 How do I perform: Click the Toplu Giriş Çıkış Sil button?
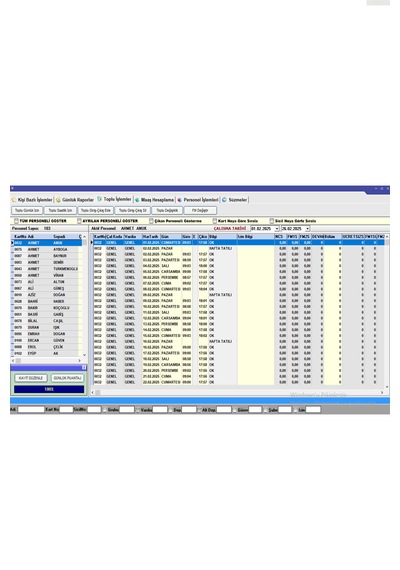coord(133,210)
